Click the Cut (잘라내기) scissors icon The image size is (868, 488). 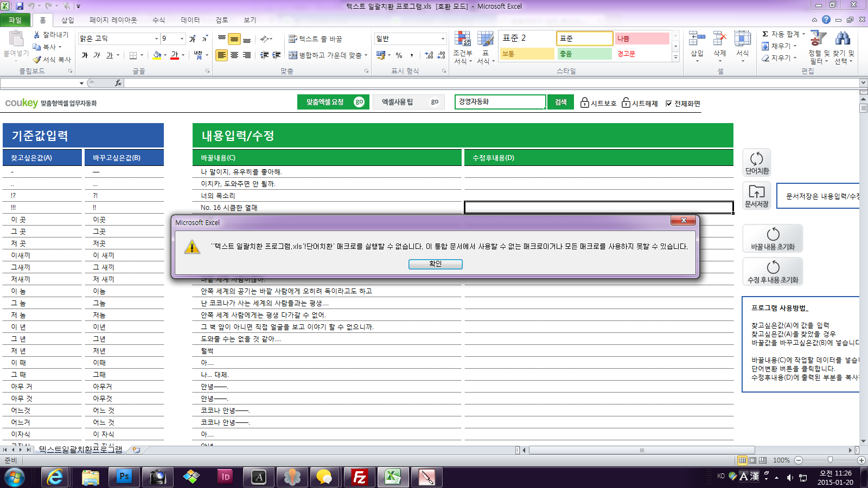point(37,35)
